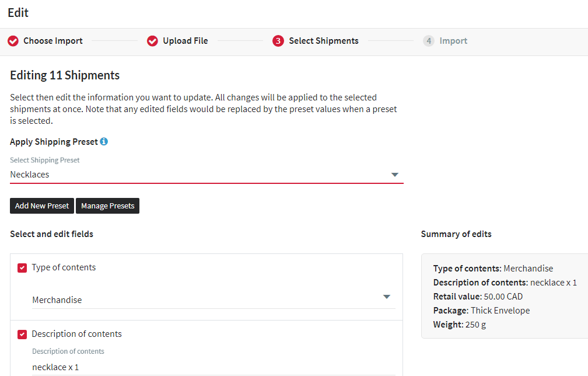Click the checkmark icon on Upload File step
Screen dimensions: 588x376
[x=152, y=41]
